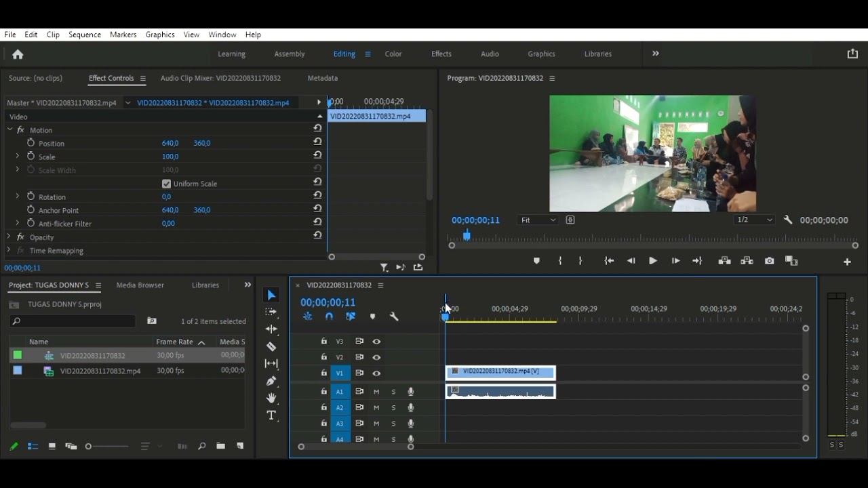Toggle V1 track output eye
This screenshot has height=488, width=868.
[x=376, y=373]
